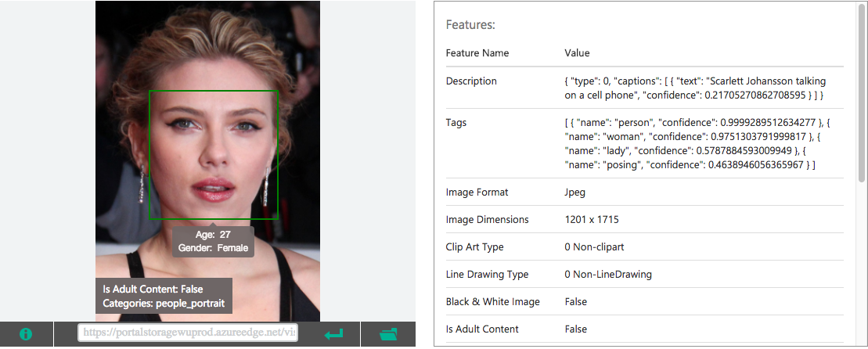
Task: Click the Is Adult Content overlay label
Action: [x=153, y=290]
